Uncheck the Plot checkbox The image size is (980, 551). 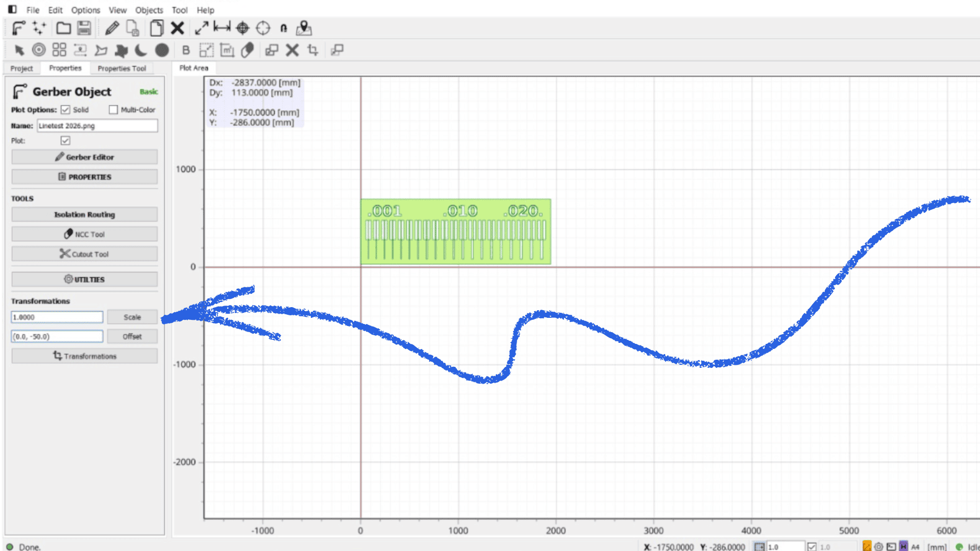tap(65, 140)
